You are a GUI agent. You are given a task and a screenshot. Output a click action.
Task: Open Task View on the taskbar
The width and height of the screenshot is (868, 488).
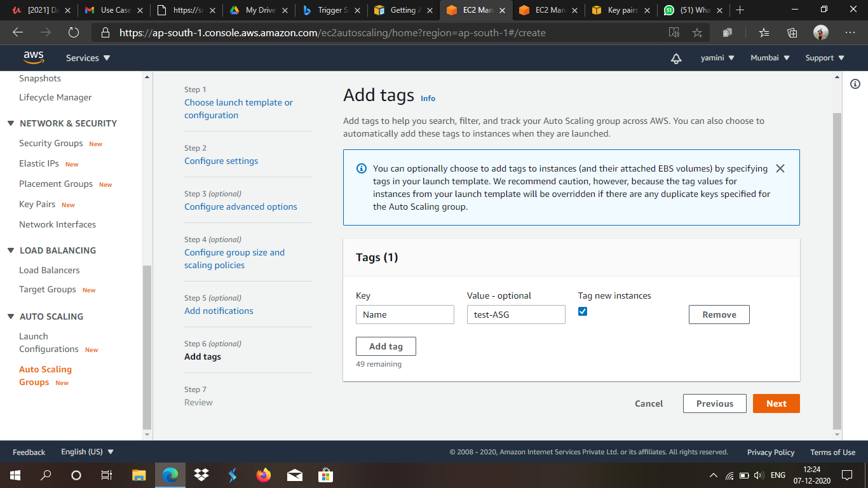point(107,475)
